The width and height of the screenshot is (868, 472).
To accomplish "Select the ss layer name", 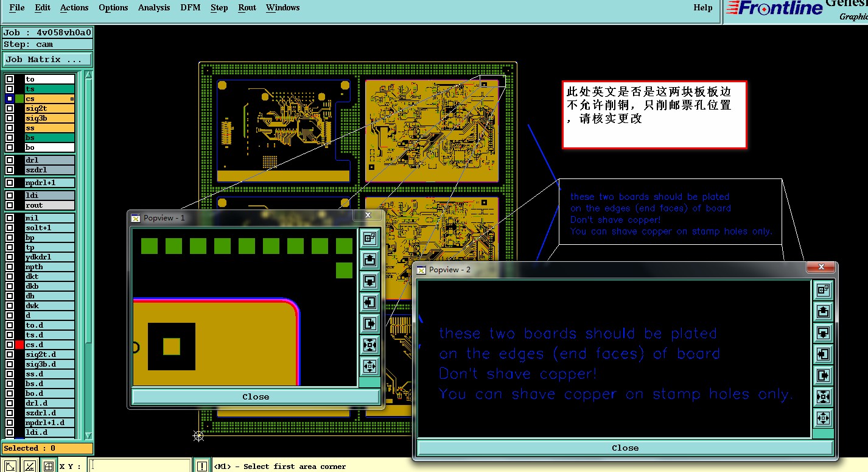I will pos(49,128).
